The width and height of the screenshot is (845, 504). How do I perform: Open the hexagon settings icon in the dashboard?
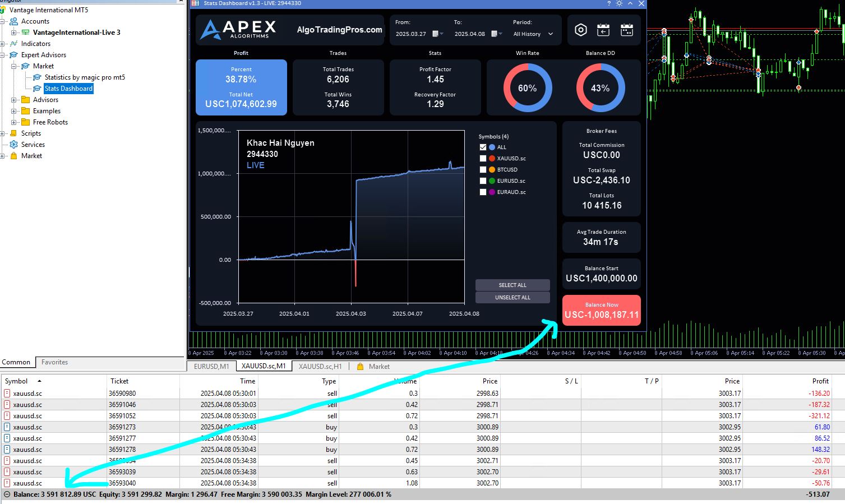point(581,30)
